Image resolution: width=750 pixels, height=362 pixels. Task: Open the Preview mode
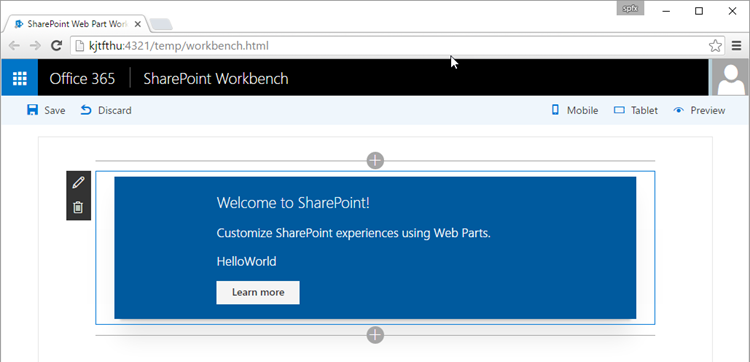coord(699,110)
